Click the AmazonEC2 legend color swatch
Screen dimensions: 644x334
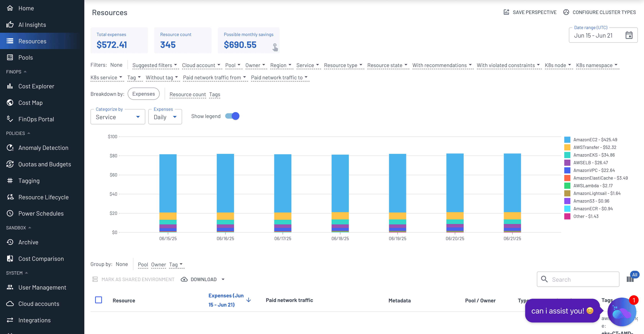tap(567, 140)
